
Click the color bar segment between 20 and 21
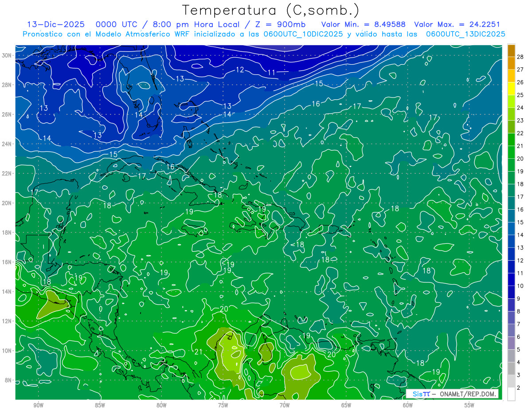click(x=511, y=153)
